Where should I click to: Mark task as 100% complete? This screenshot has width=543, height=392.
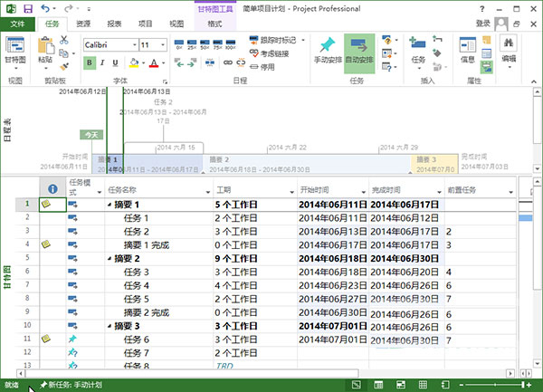pyautogui.click(x=230, y=44)
